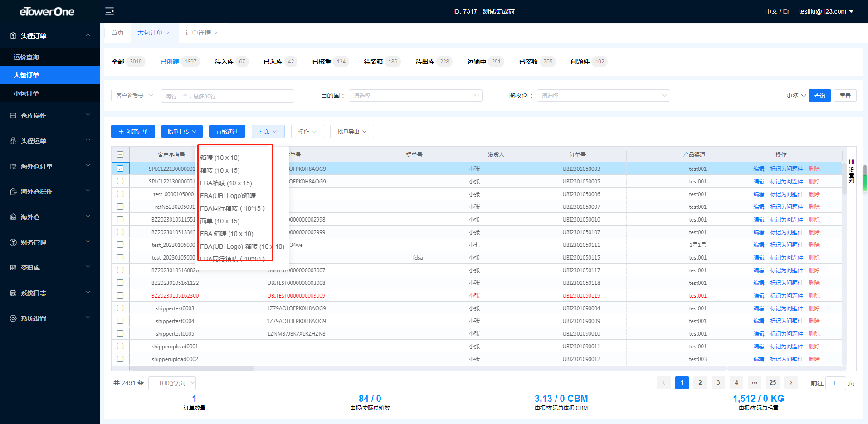Image resolution: width=868 pixels, height=424 pixels.
Task: Click the 创建订单 button
Action: (133, 131)
